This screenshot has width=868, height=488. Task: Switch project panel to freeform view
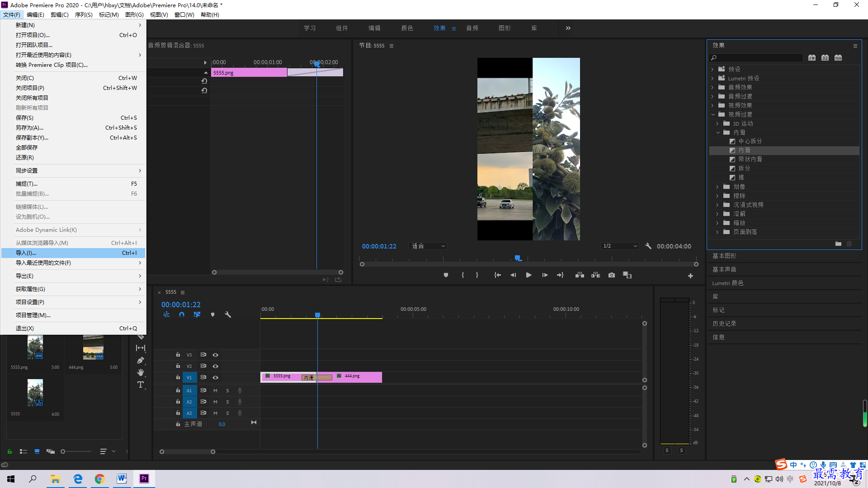[x=51, y=451]
